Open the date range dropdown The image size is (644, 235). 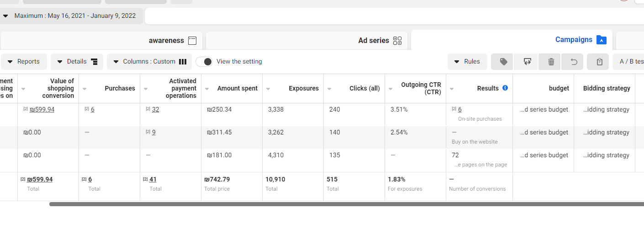(x=71, y=16)
